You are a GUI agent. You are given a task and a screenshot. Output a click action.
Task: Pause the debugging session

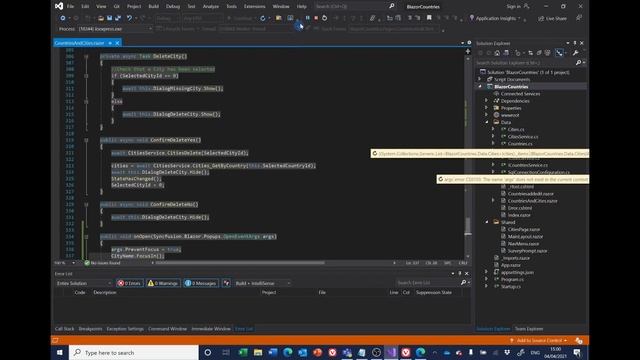pos(308,18)
